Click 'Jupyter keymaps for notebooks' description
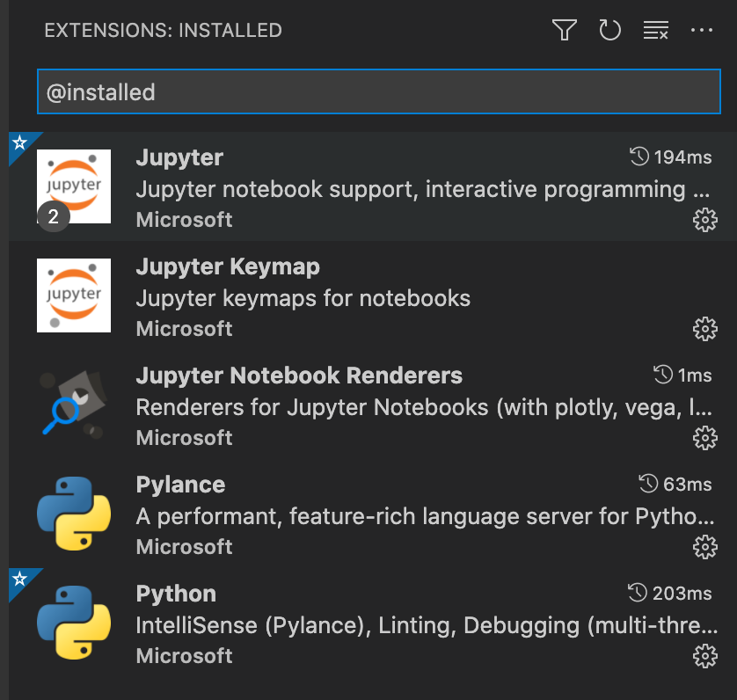This screenshot has height=700, width=737. tap(303, 298)
